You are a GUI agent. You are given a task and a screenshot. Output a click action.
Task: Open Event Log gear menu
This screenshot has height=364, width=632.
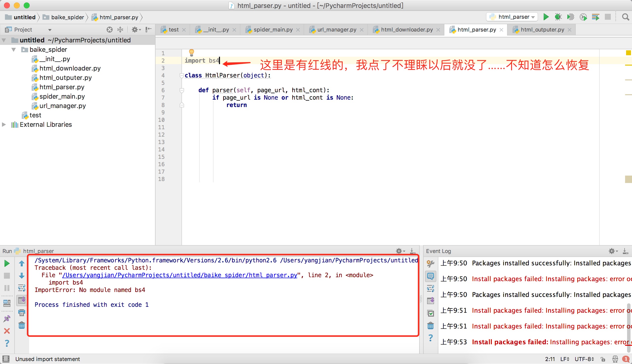point(613,251)
